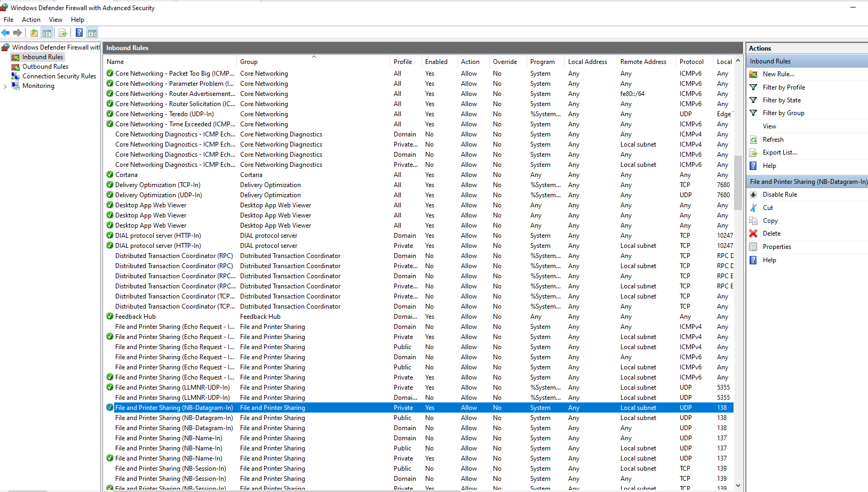The image size is (868, 492).
Task: Click the Properties icon in Actions pane
Action: click(753, 247)
